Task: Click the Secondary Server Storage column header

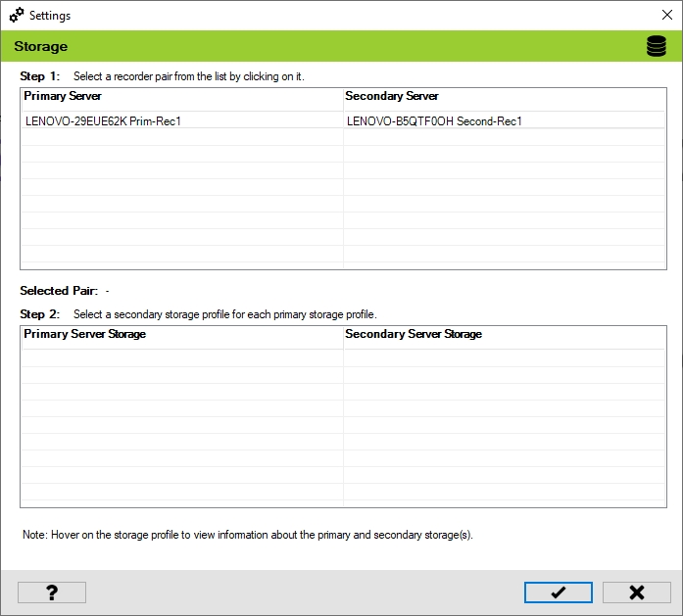Action: 414,335
